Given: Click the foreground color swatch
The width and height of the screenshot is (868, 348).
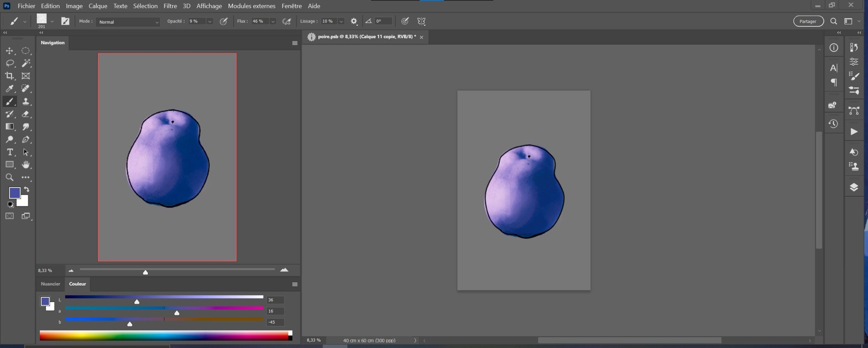Looking at the screenshot, I should 15,193.
